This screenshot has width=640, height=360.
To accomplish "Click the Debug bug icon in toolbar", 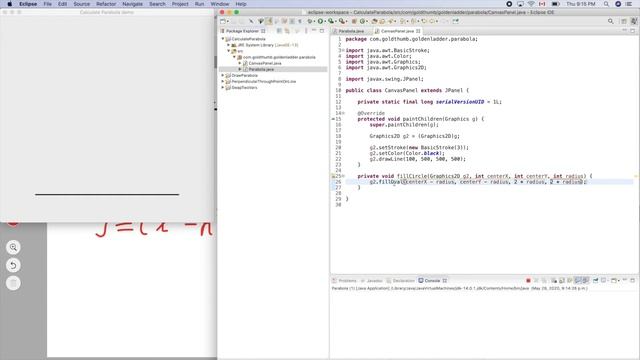I will tap(310, 21).
